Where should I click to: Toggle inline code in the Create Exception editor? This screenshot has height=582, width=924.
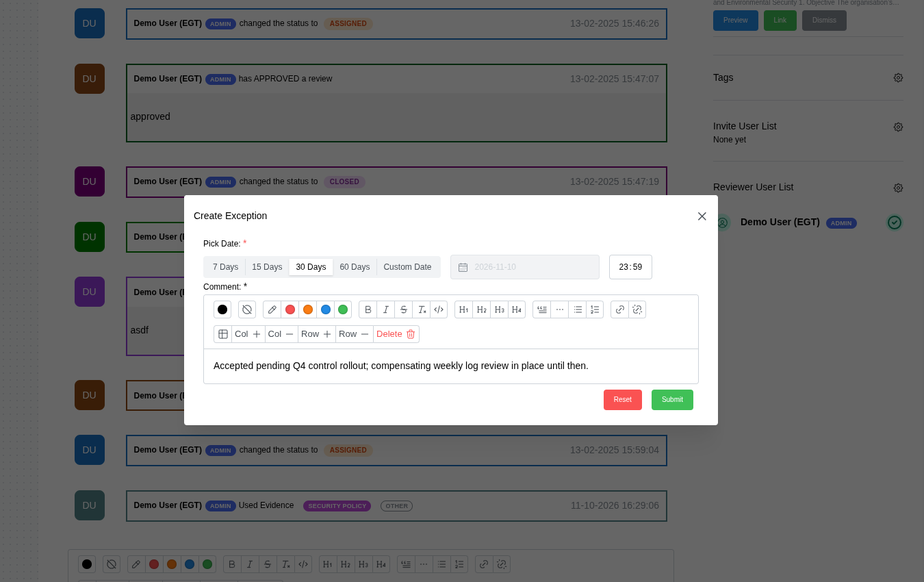[x=439, y=309]
